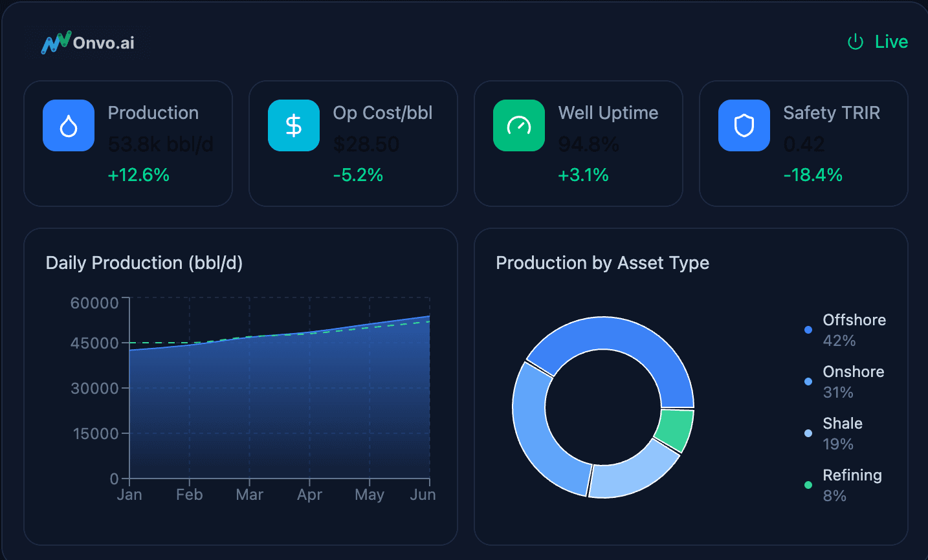The height and width of the screenshot is (560, 928).
Task: Toggle Refining series in donut legend
Action: tap(852, 475)
